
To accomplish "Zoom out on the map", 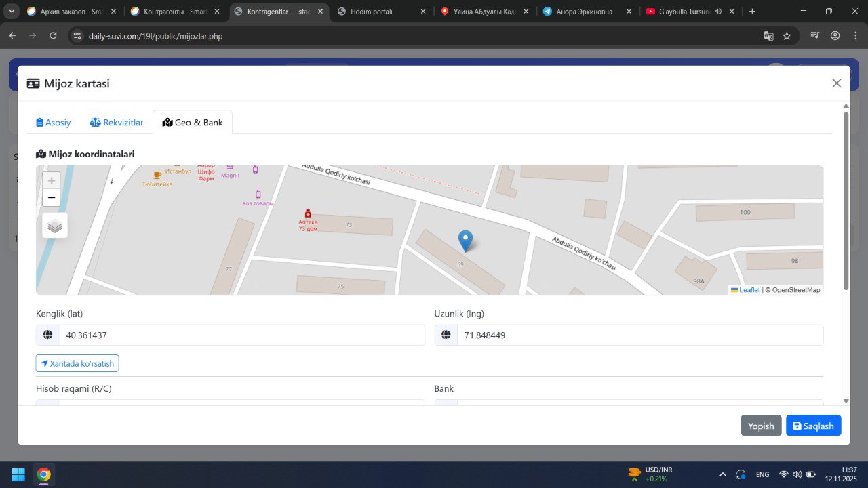I will 52,198.
